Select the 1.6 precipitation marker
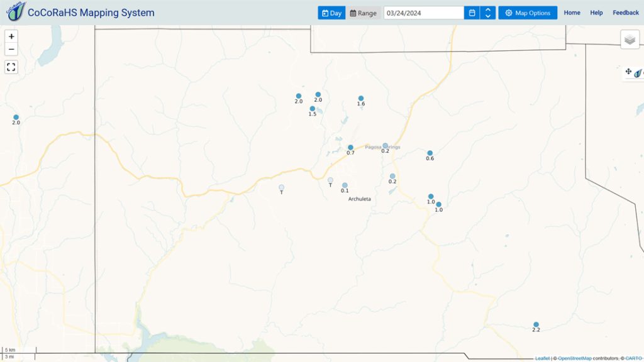Screen dimensions: 644x362 click(x=360, y=99)
